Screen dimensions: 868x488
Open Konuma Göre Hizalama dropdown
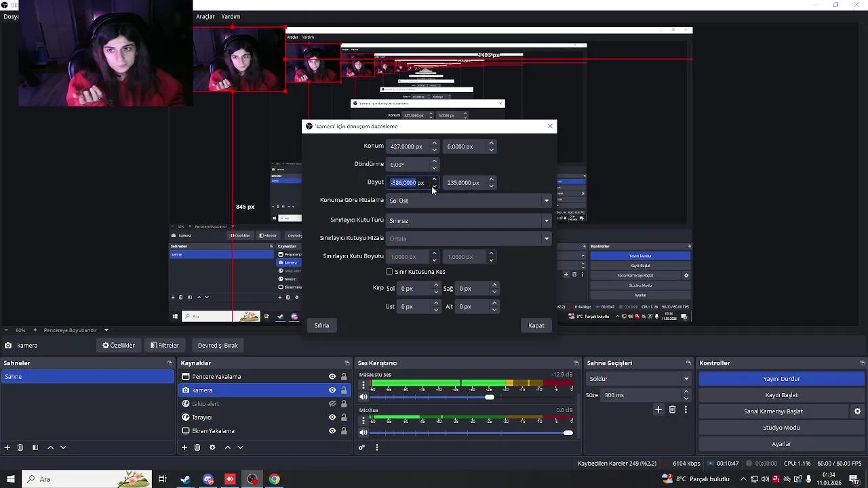pyautogui.click(x=468, y=201)
